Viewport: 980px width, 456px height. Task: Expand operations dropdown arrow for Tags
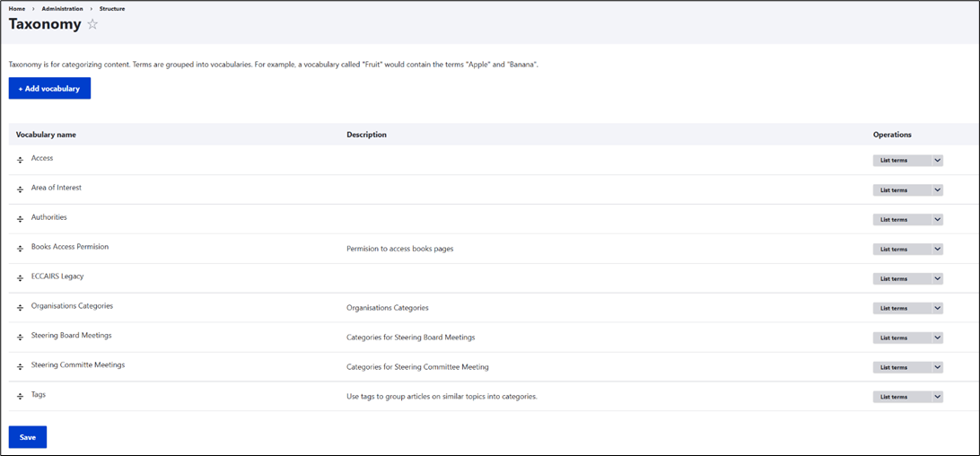(937, 397)
